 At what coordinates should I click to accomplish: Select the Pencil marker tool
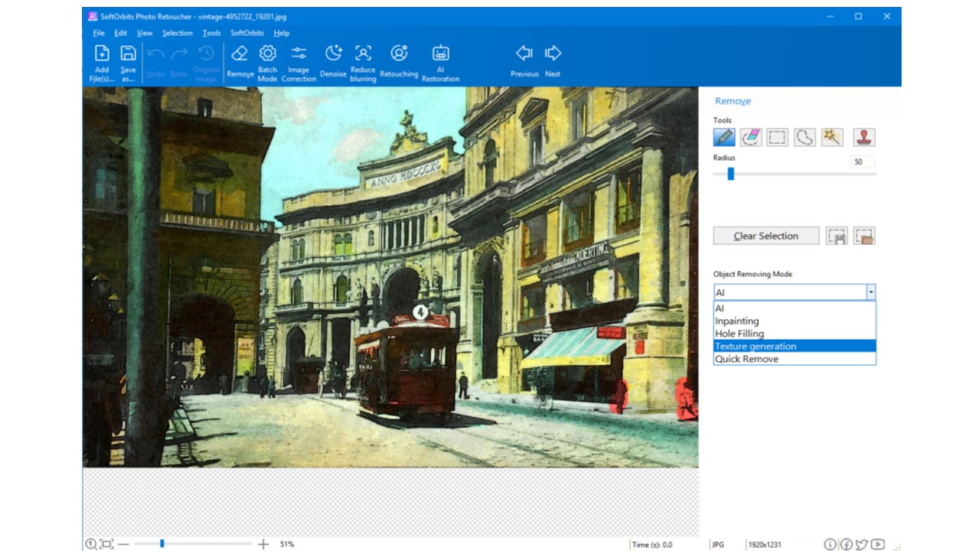click(x=724, y=137)
